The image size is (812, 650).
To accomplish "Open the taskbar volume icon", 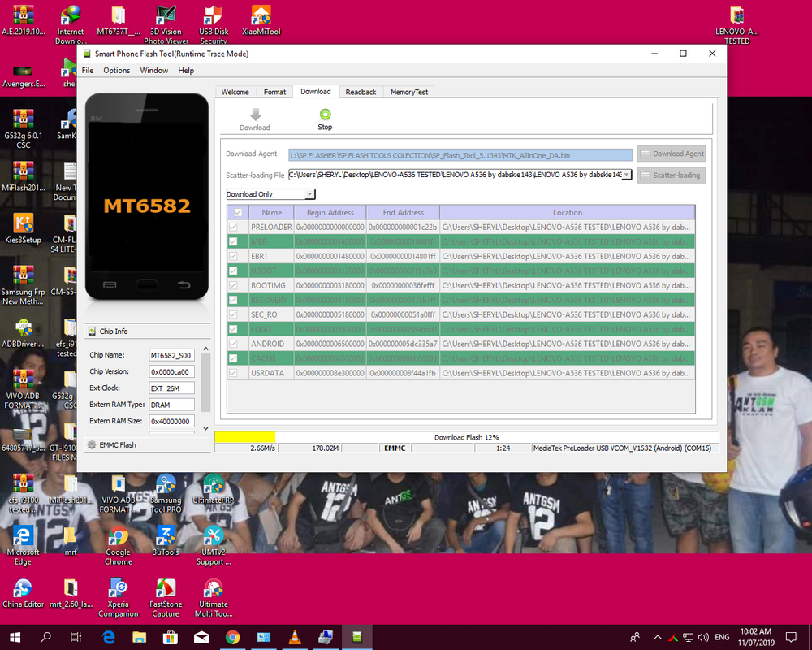I will [x=702, y=637].
